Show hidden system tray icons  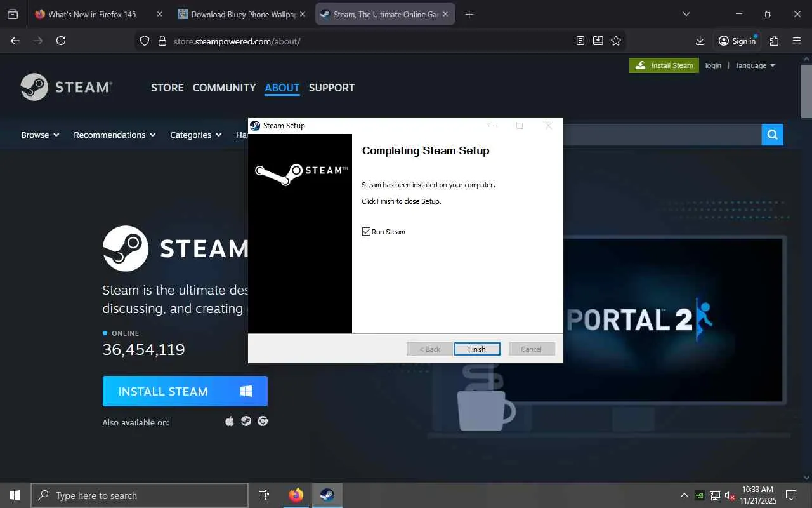pos(684,495)
